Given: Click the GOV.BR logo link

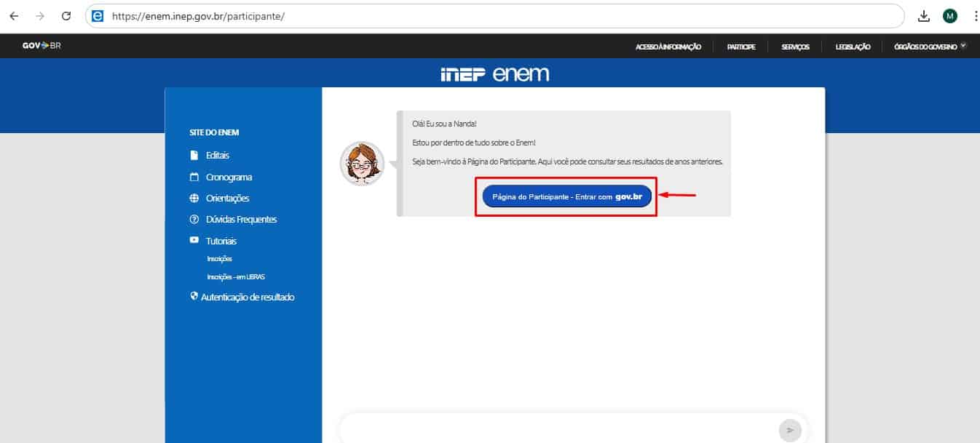Looking at the screenshot, I should coord(41,46).
